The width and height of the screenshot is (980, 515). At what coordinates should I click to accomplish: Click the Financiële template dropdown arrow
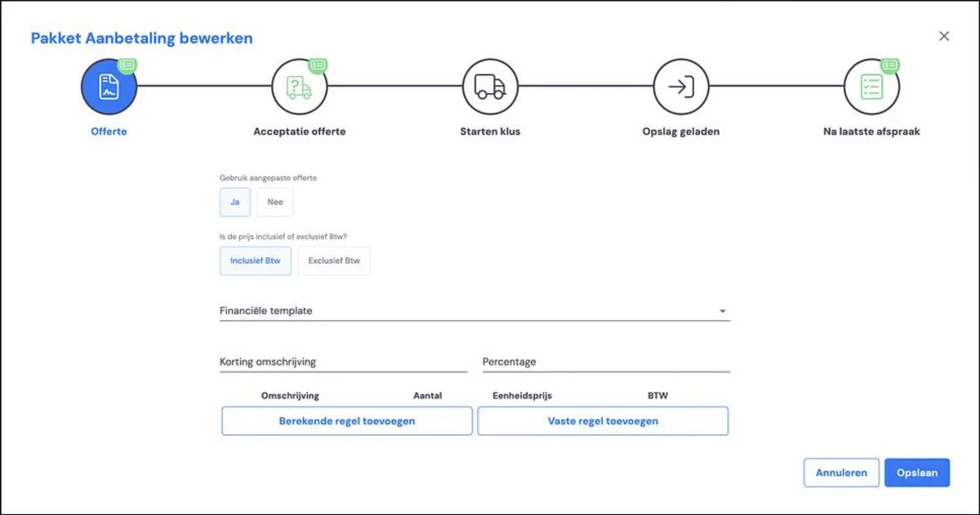point(722,311)
